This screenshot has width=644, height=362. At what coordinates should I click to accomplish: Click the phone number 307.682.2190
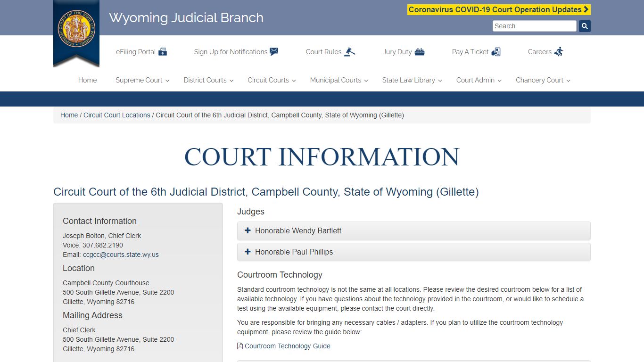(x=103, y=245)
